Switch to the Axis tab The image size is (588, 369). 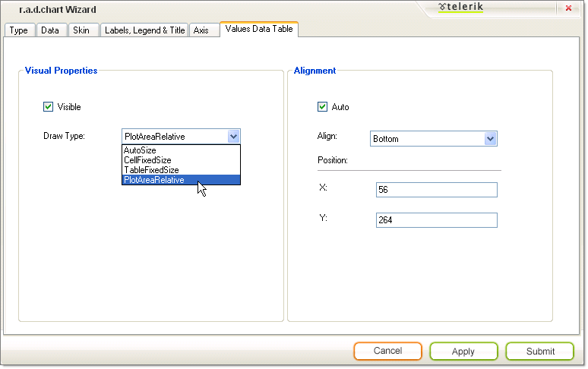coord(204,30)
